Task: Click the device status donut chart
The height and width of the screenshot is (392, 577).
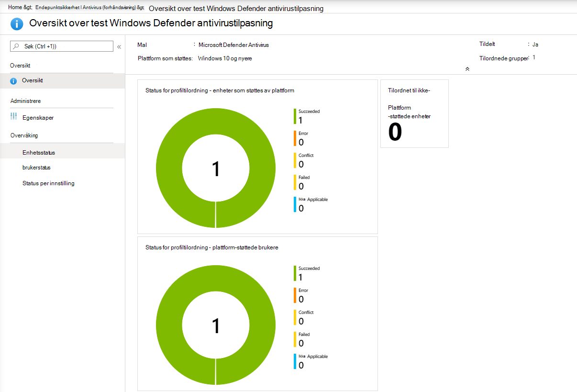Action: pos(216,168)
